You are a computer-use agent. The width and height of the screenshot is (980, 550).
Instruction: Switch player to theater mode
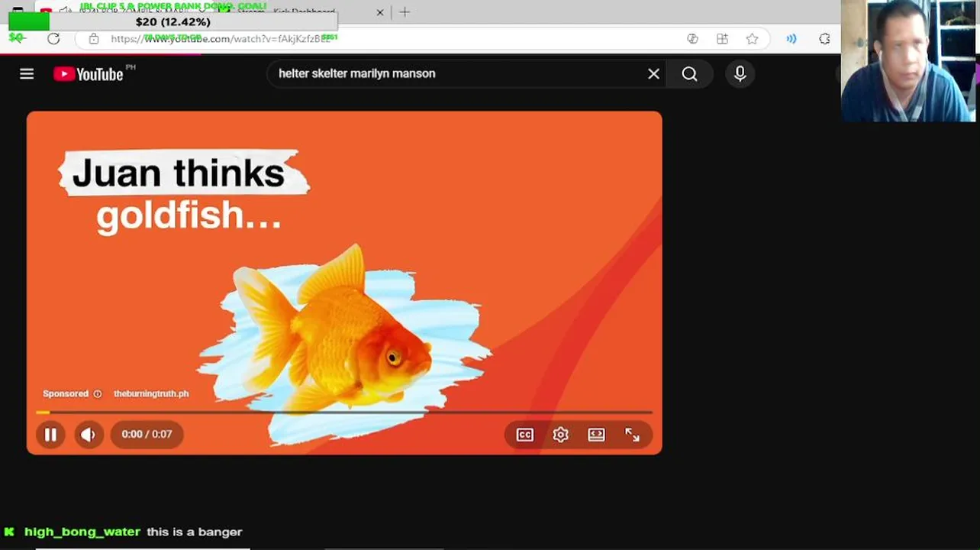[596, 435]
